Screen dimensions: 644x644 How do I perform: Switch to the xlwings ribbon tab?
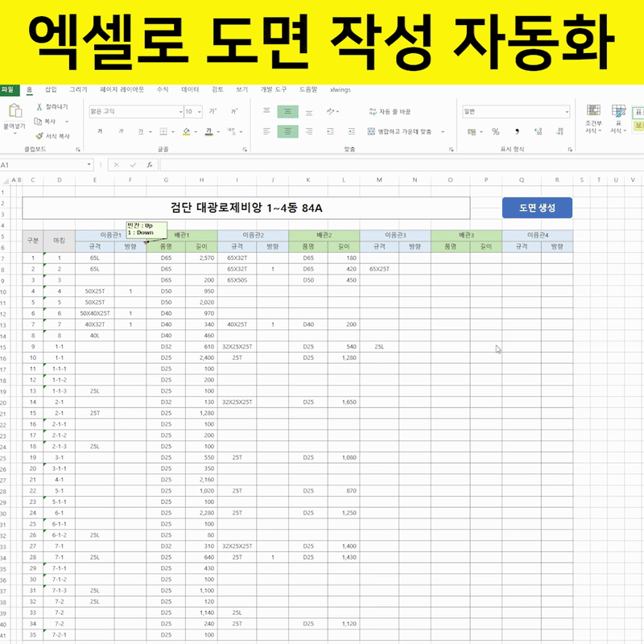339,89
